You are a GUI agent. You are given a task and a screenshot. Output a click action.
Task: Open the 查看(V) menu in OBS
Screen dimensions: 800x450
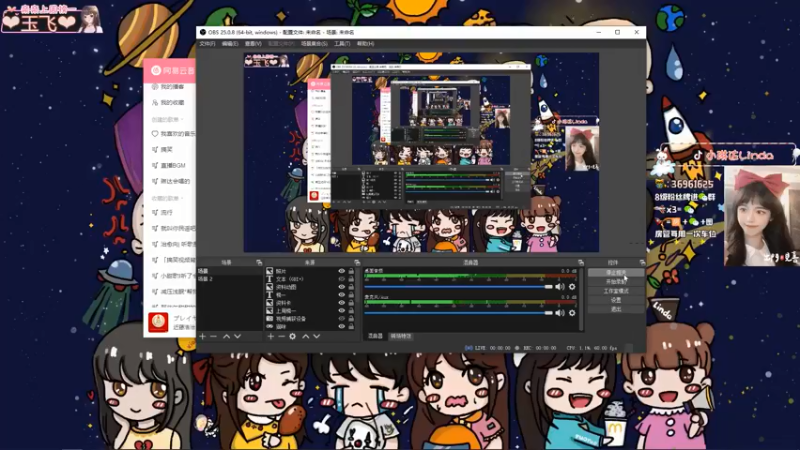click(253, 44)
